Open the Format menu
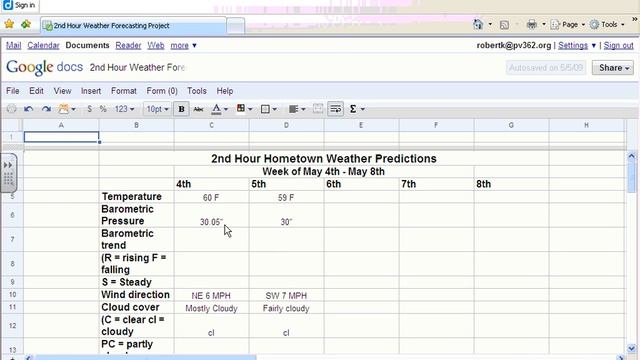The image size is (640, 360). click(124, 91)
